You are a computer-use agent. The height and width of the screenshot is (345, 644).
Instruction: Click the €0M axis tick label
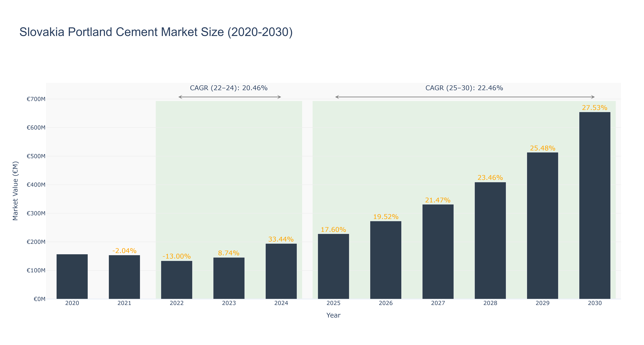click(x=39, y=299)
